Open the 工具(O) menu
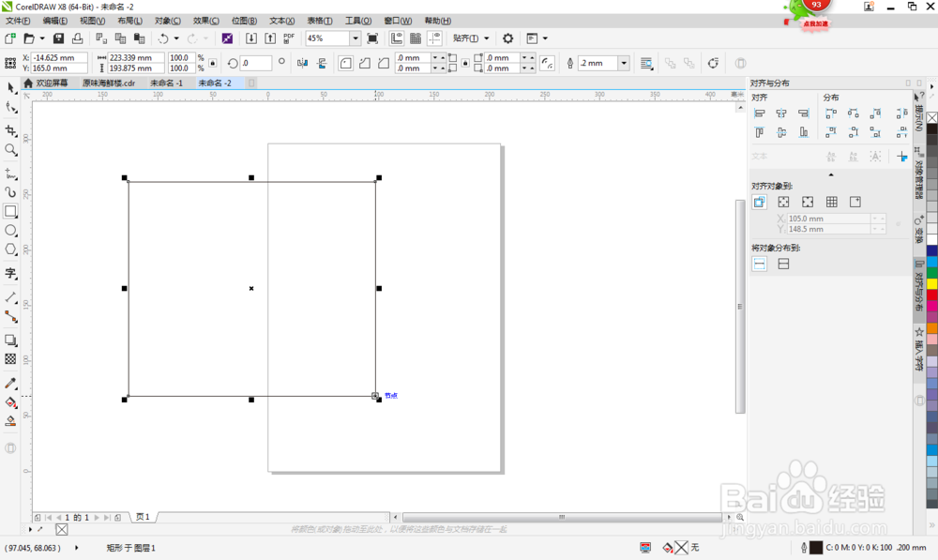938x560 pixels. pos(358,21)
